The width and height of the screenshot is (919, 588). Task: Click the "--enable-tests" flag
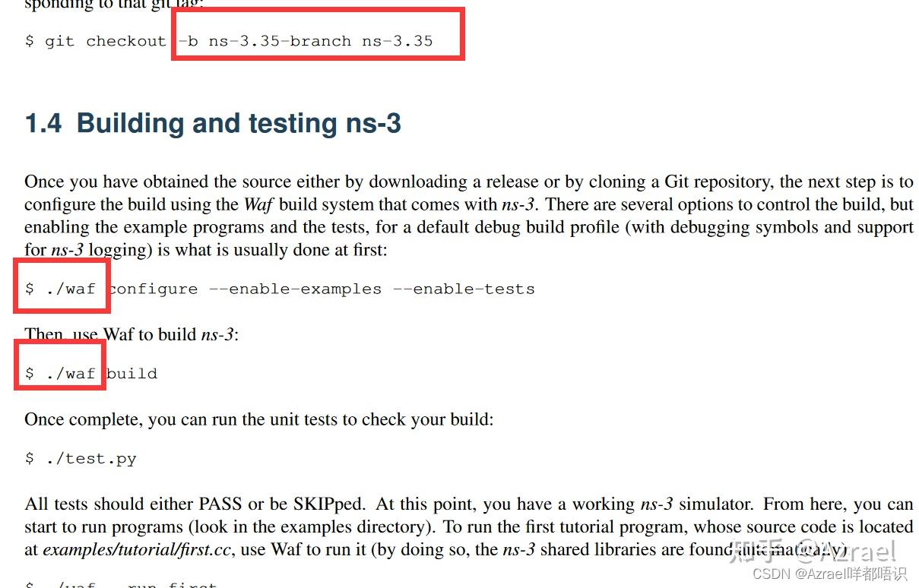(464, 289)
